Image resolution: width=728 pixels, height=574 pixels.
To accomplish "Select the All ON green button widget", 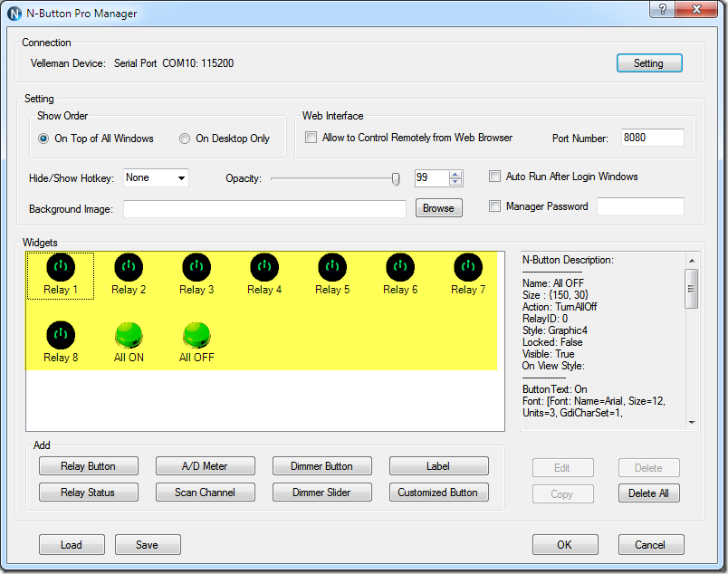I will (x=129, y=335).
